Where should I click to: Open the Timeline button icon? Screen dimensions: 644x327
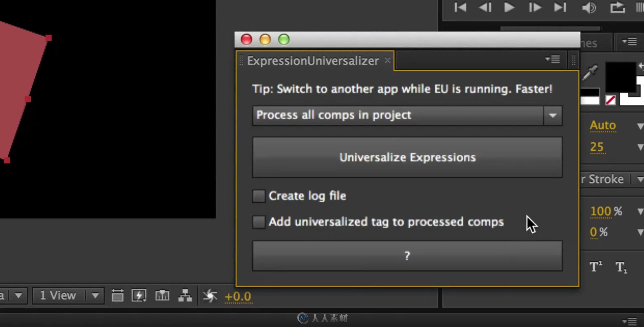tap(162, 296)
